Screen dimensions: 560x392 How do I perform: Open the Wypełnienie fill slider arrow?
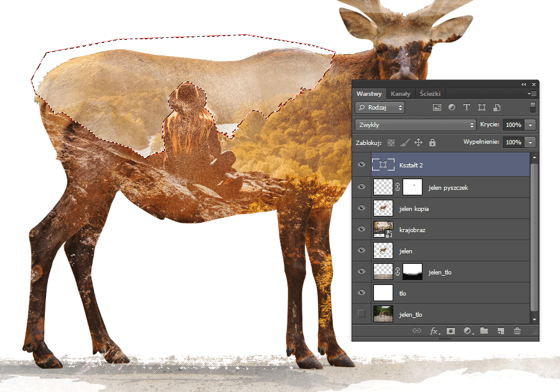pyautogui.click(x=530, y=142)
